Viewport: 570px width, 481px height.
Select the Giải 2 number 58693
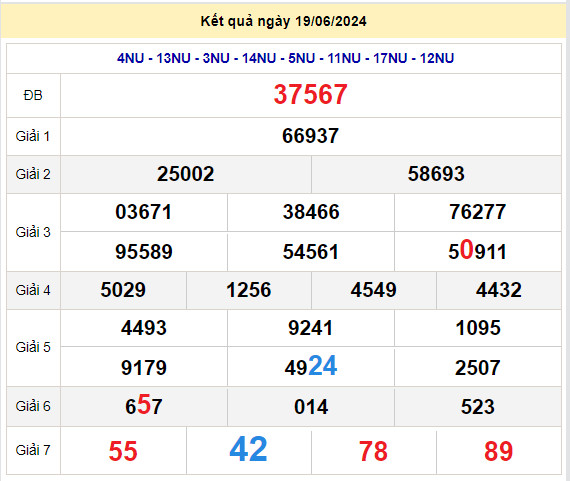[436, 174]
